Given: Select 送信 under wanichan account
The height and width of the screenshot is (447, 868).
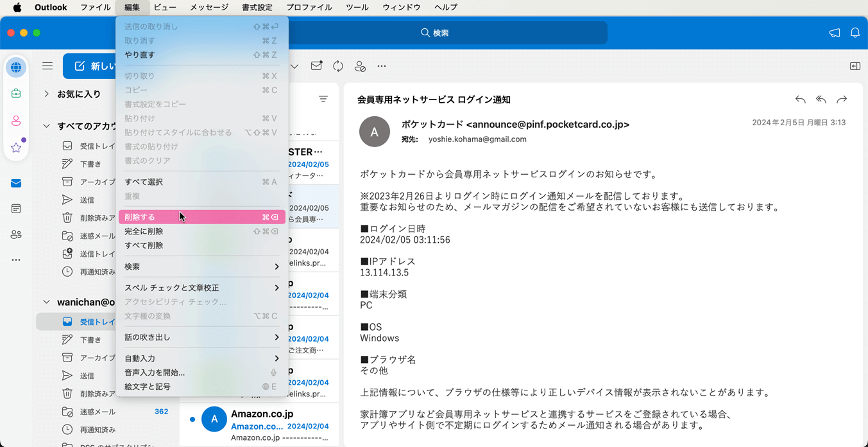Looking at the screenshot, I should pos(87,376).
